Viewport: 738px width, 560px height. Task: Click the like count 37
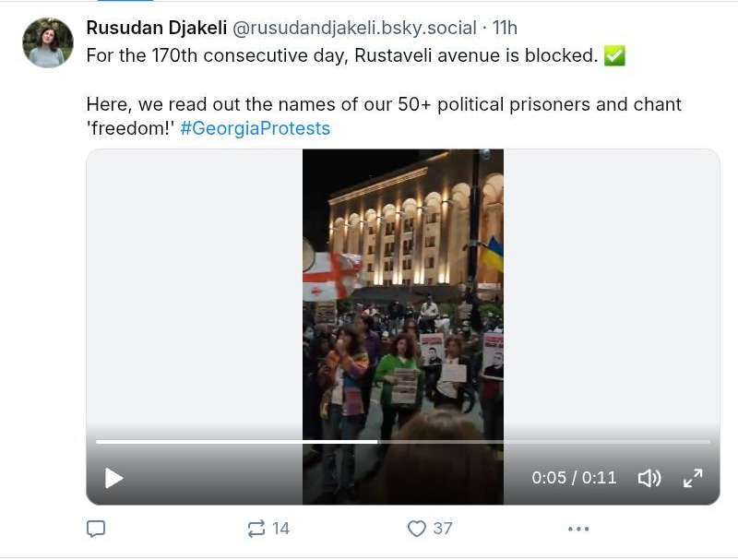pos(443,529)
